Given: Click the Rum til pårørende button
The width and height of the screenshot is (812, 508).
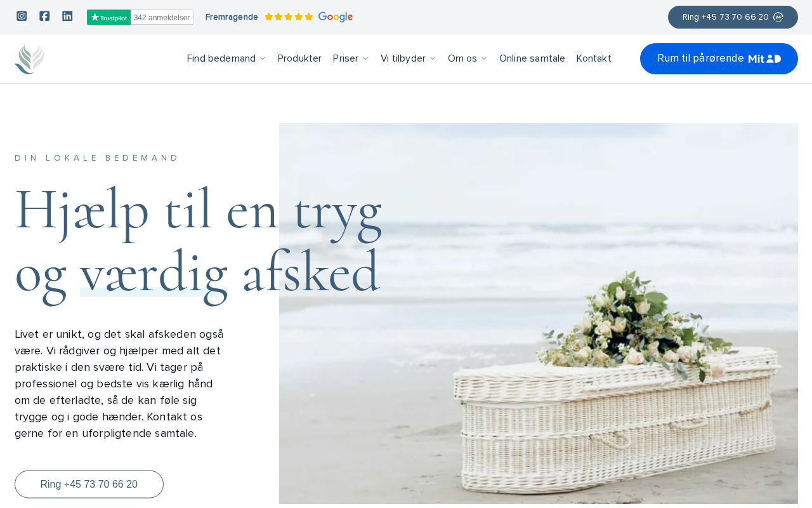Looking at the screenshot, I should 719,58.
